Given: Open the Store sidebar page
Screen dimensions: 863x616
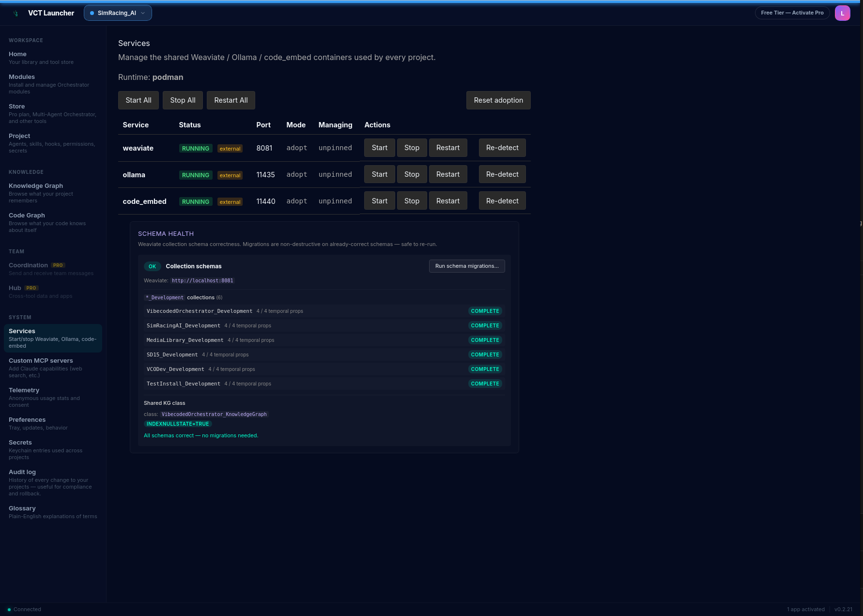Looking at the screenshot, I should (53, 114).
